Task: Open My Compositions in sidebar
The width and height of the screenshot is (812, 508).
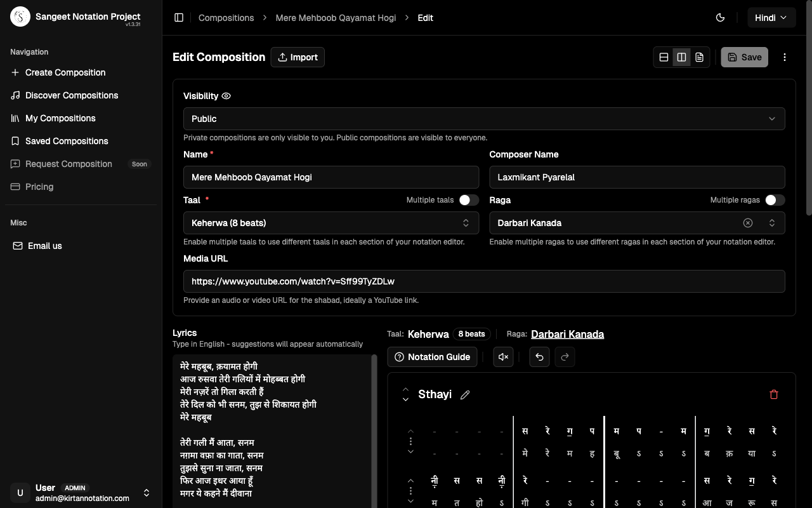Action: (x=60, y=118)
